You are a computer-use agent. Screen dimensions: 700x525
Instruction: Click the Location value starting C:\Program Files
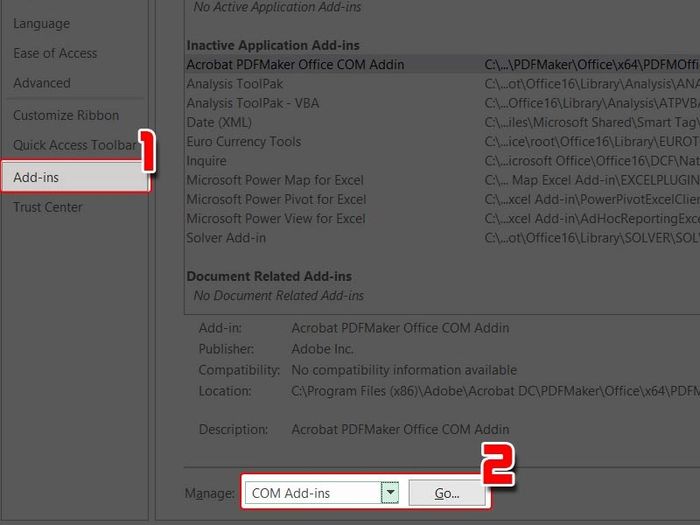[x=496, y=391]
